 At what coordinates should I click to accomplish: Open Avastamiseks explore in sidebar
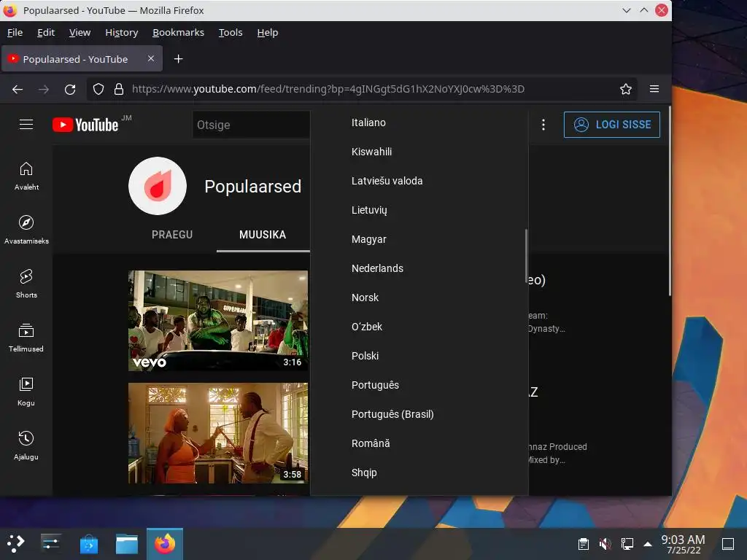[x=26, y=230]
